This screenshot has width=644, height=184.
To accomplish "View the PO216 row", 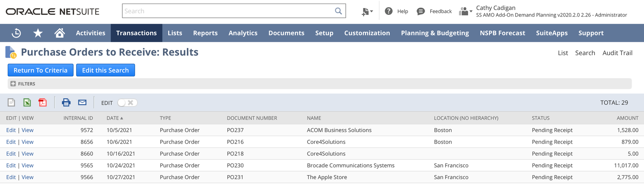I will click(x=27, y=142).
